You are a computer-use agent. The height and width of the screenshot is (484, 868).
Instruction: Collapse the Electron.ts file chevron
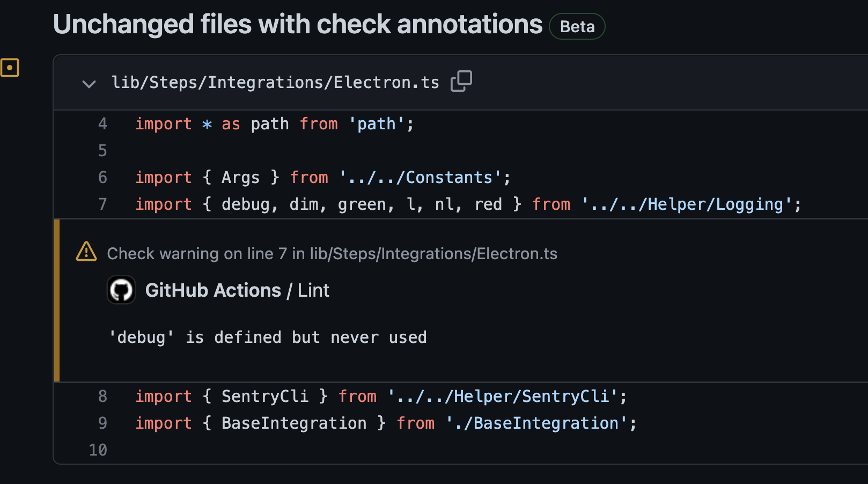[89, 84]
